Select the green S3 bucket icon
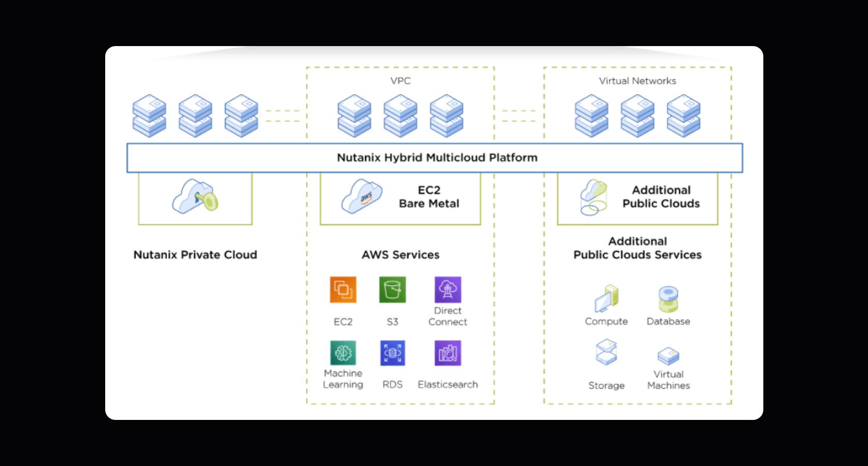Image resolution: width=868 pixels, height=466 pixels. [x=392, y=289]
